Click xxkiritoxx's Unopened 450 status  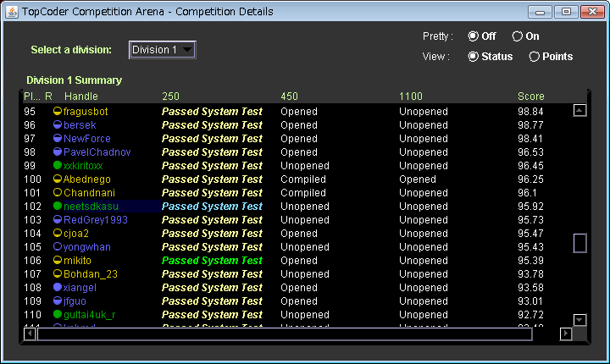(305, 165)
